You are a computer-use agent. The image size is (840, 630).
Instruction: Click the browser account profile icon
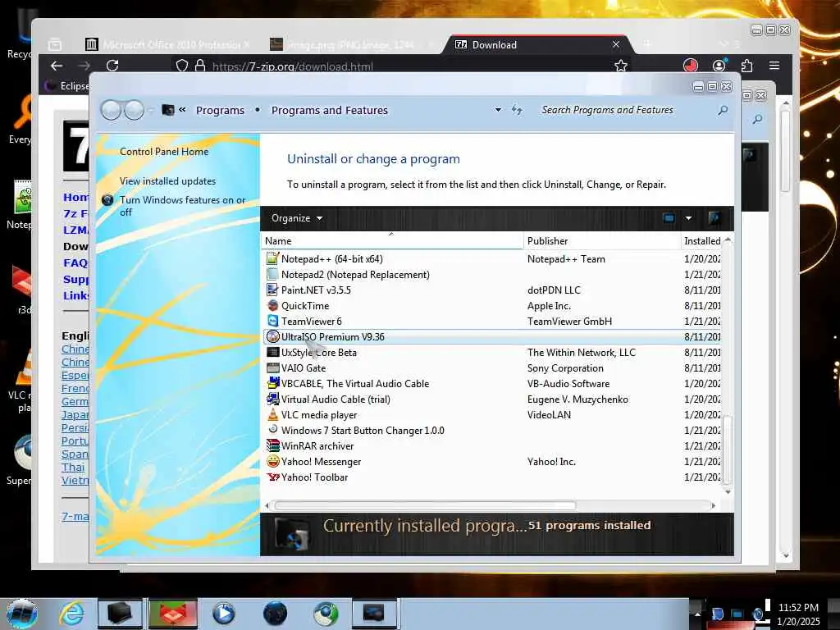tap(719, 66)
